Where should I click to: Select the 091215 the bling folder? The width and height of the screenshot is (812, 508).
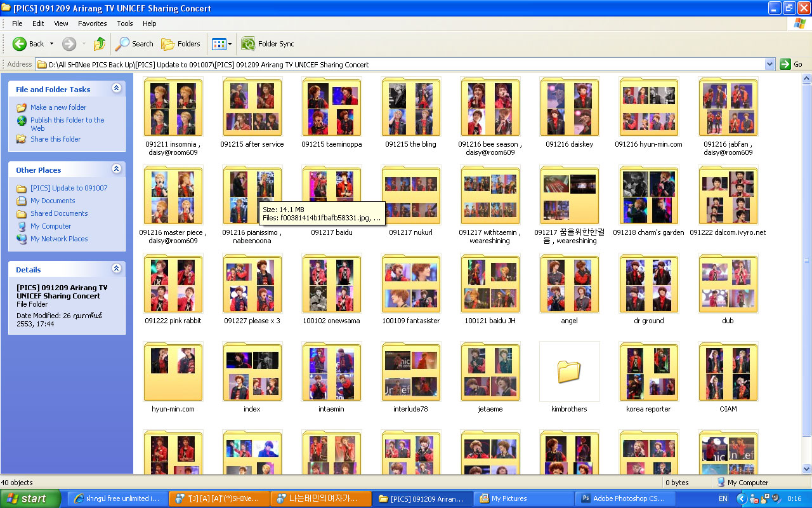point(411,107)
